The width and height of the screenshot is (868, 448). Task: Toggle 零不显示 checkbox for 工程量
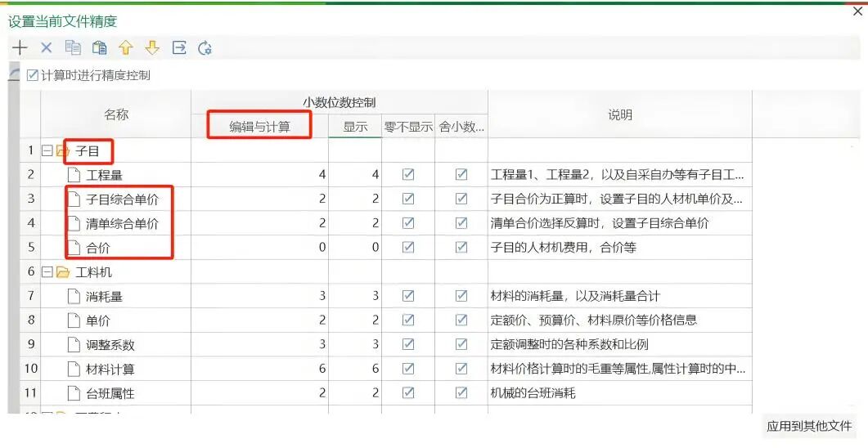coord(408,175)
